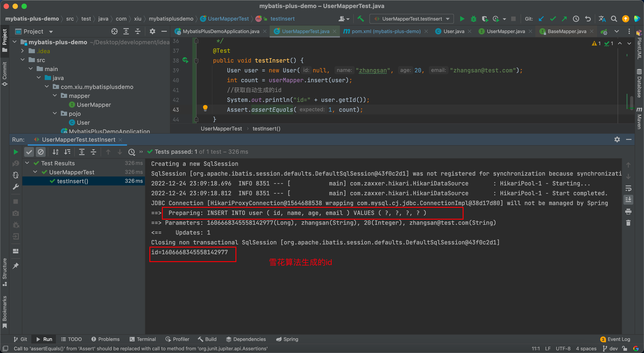Switch to UserMapper.java tab

coord(506,31)
